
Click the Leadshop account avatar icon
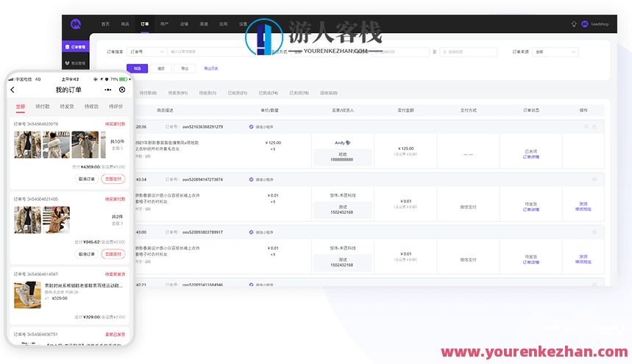tap(585, 24)
